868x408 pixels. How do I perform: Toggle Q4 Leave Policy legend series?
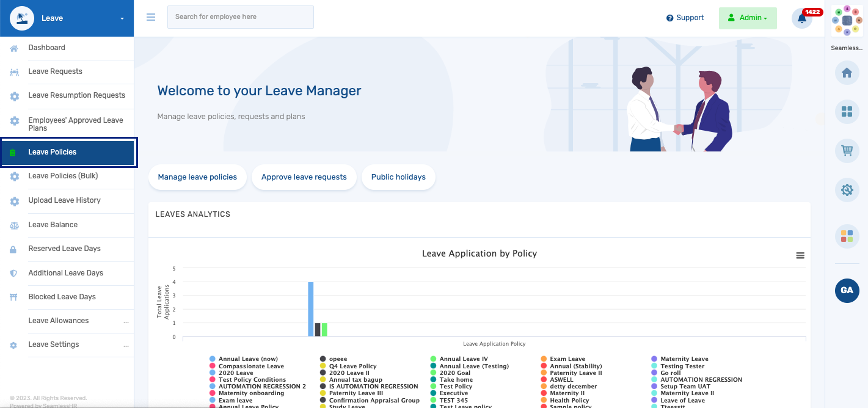pyautogui.click(x=348, y=366)
